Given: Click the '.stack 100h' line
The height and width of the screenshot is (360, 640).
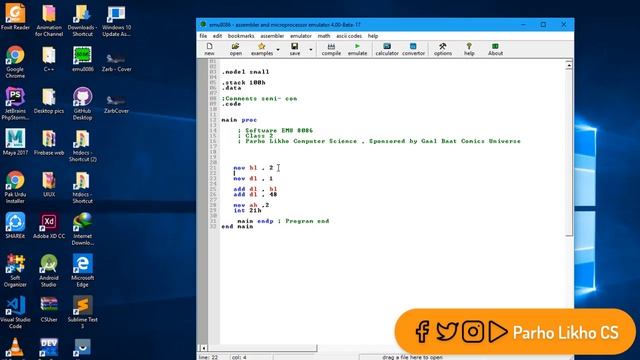Looking at the screenshot, I should (243, 82).
